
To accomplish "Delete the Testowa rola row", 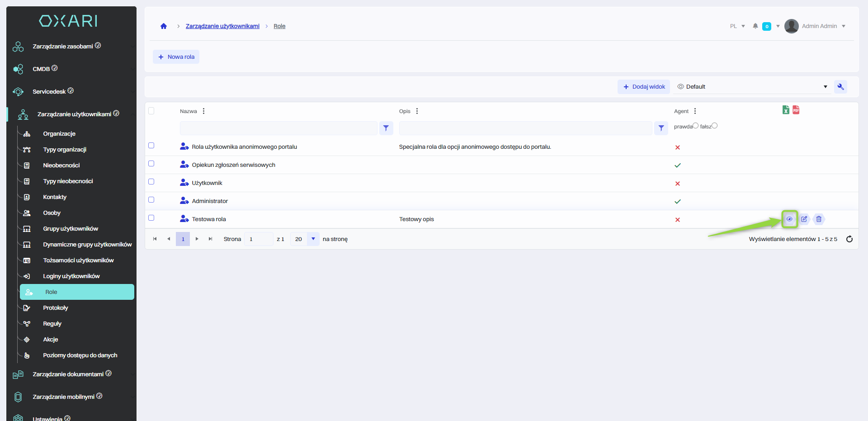I will point(819,219).
